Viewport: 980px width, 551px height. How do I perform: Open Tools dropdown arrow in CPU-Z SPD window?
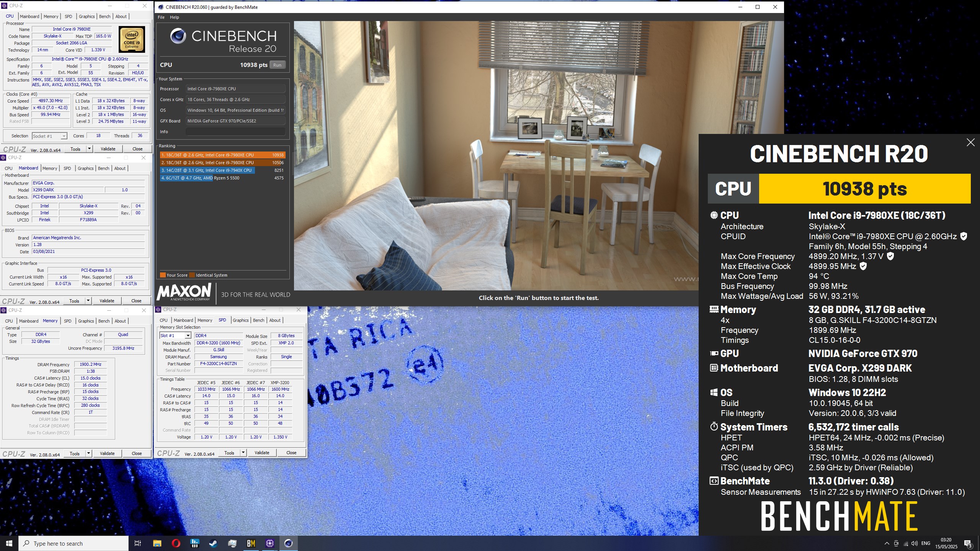tap(243, 453)
